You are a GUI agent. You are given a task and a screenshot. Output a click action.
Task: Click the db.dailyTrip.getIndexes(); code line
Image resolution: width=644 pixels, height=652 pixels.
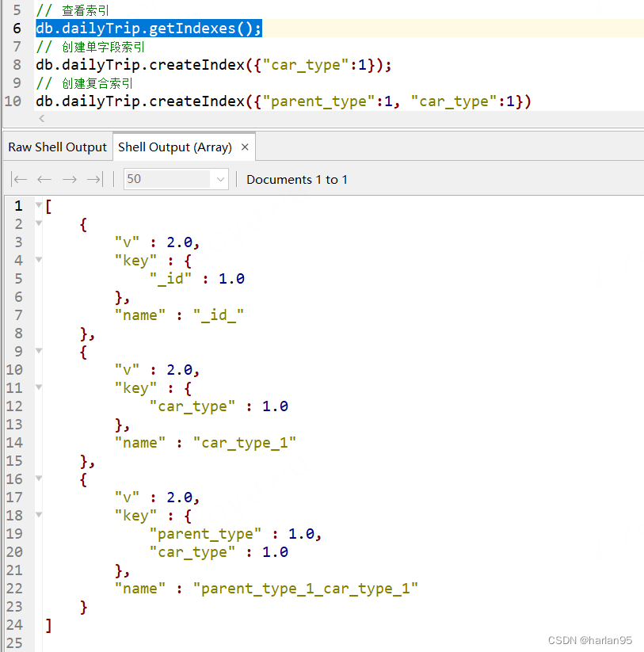pyautogui.click(x=149, y=29)
